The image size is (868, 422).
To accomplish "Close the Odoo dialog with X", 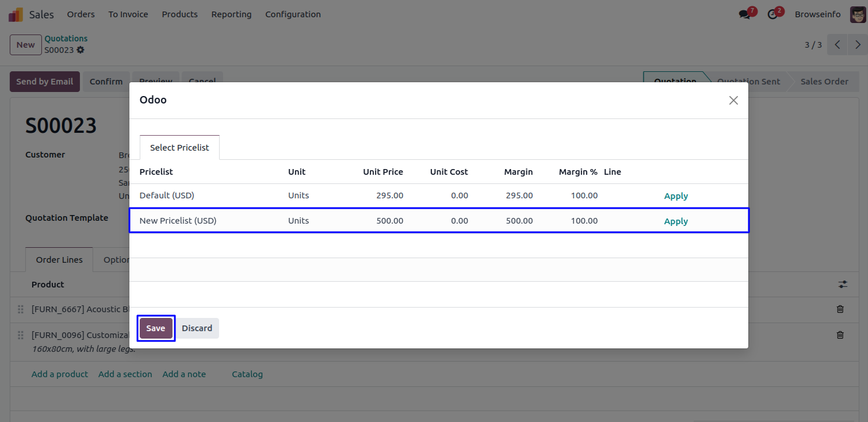I will (x=733, y=101).
